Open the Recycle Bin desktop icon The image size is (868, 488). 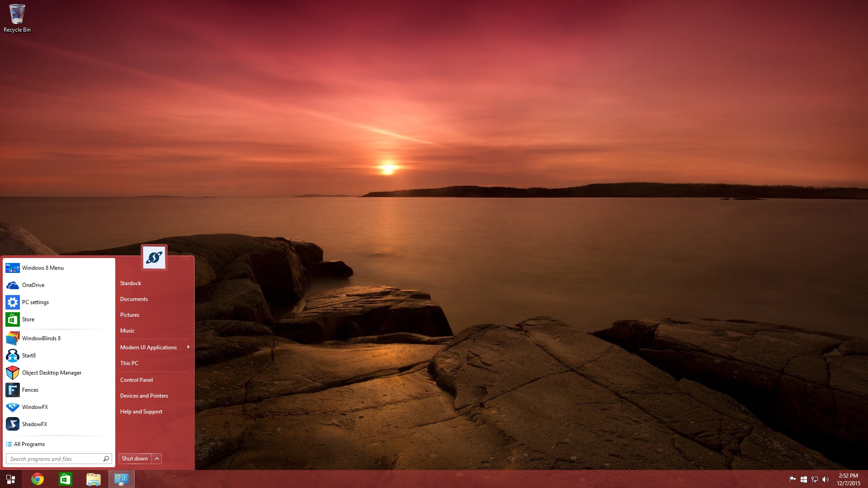click(x=17, y=18)
